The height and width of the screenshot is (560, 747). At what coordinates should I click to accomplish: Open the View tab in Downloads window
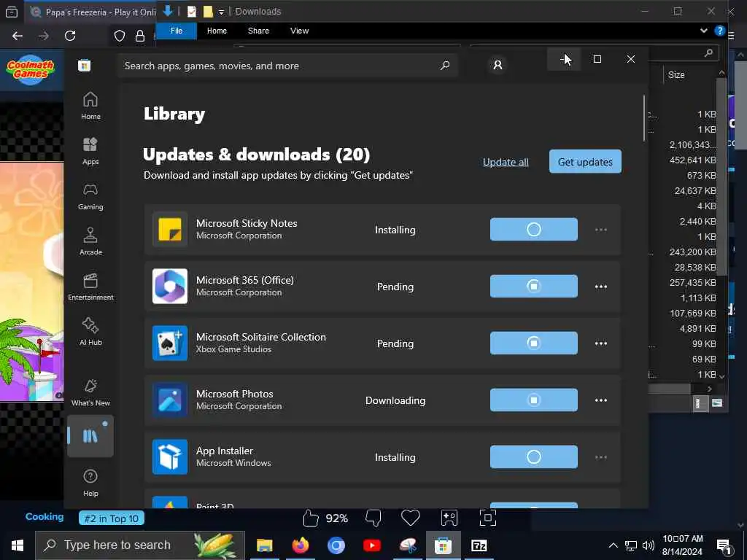(x=299, y=31)
